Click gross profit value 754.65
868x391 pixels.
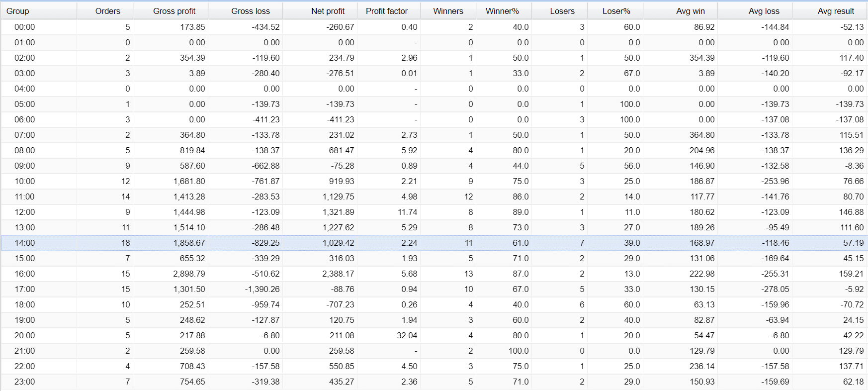192,382
